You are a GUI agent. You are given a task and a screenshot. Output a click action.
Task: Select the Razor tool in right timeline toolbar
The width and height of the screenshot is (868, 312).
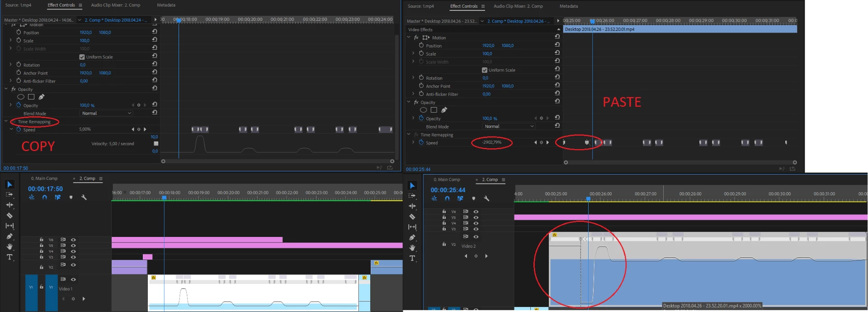pyautogui.click(x=412, y=217)
